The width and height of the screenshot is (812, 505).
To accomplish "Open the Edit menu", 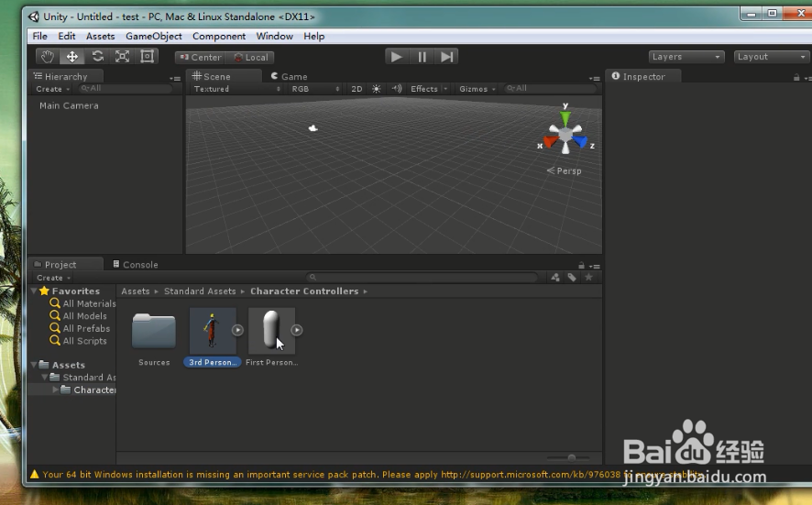I will [x=66, y=37].
